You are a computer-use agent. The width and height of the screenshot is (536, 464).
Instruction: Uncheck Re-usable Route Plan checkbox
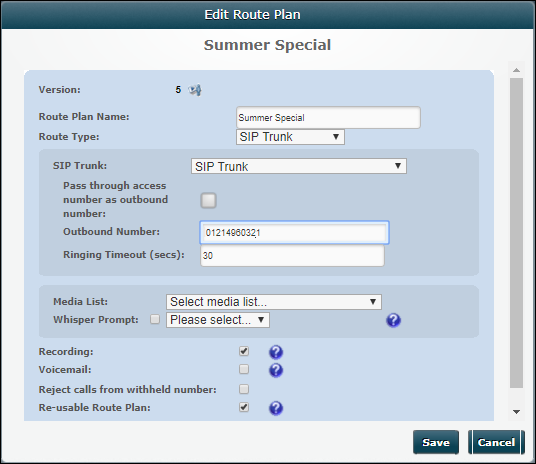click(x=244, y=407)
